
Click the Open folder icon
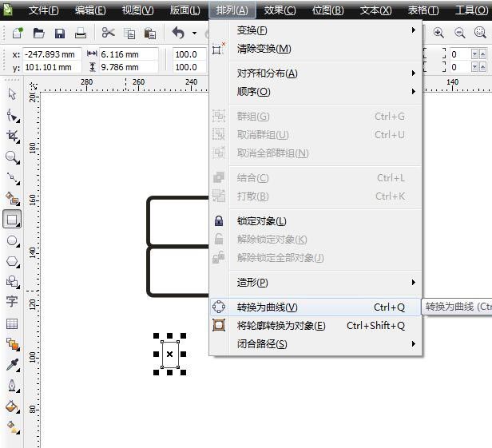pyautogui.click(x=38, y=33)
